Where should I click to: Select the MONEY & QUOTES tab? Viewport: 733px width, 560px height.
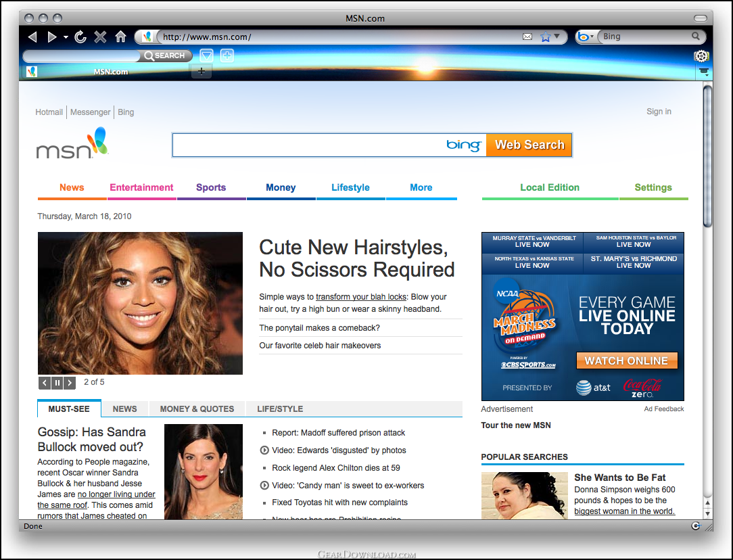point(197,409)
